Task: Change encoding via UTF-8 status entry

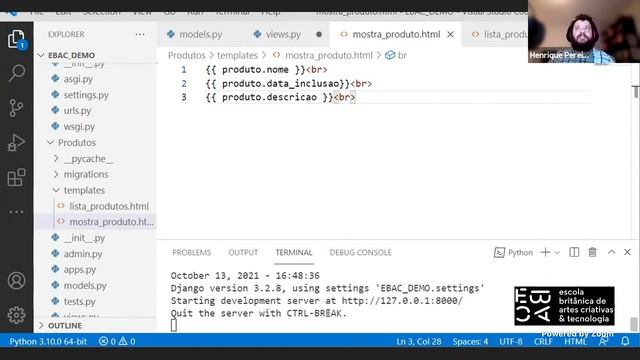Action: click(x=511, y=341)
